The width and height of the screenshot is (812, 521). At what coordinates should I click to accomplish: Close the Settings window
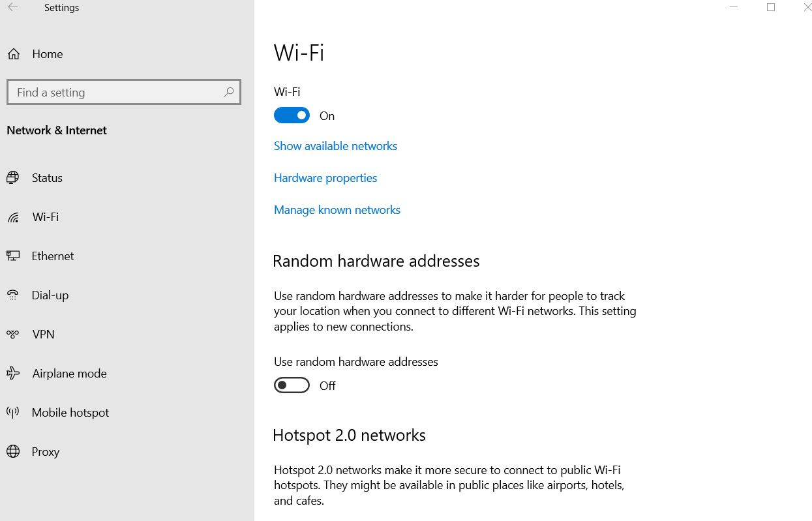point(807,8)
